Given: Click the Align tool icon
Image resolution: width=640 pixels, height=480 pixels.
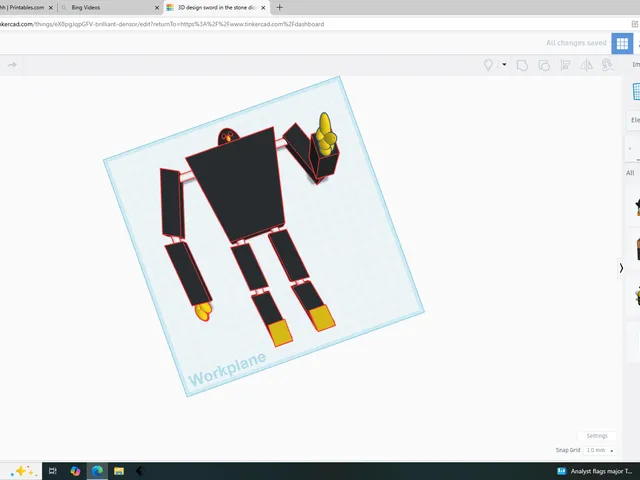Looking at the screenshot, I should click(565, 65).
